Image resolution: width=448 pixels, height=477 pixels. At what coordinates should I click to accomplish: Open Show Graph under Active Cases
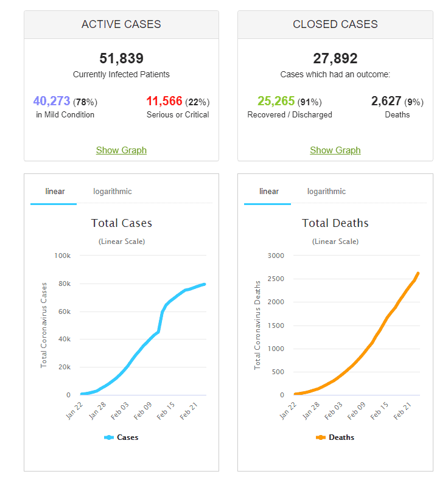coord(121,150)
